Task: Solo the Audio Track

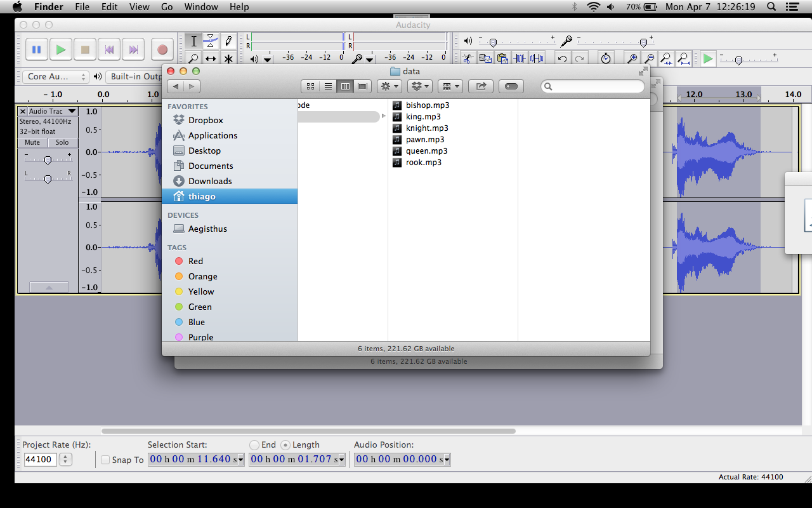Action: [62, 143]
